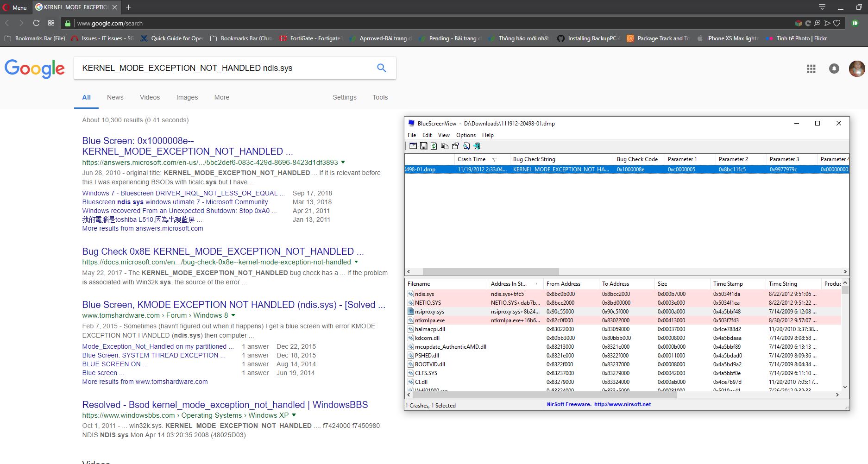
Task: Click the Google search query input field
Action: (x=227, y=68)
